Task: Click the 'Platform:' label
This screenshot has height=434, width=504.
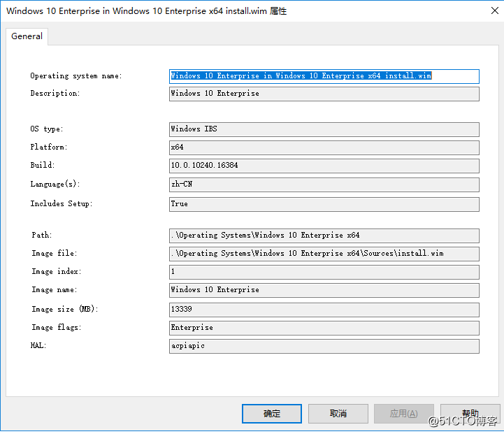Action: [x=49, y=147]
